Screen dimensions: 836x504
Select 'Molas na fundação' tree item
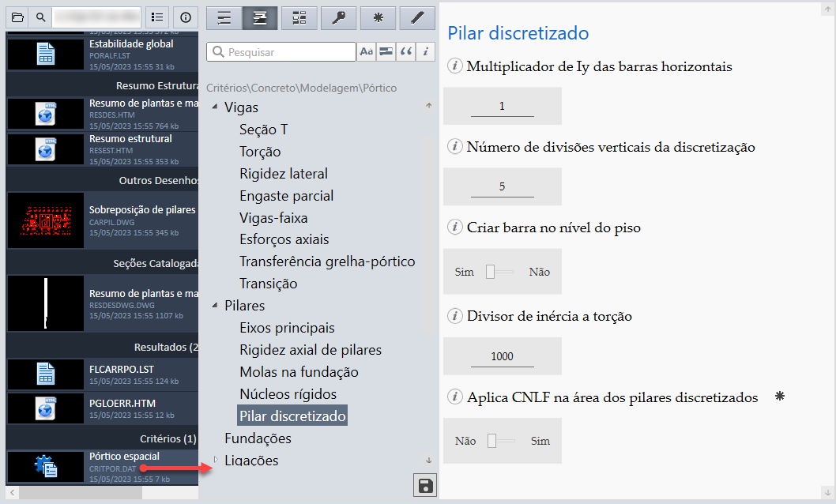tap(299, 372)
